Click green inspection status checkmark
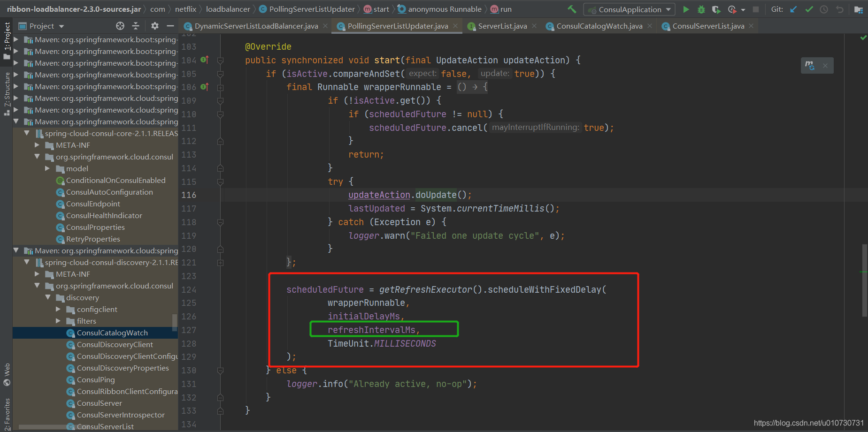868x432 pixels. click(x=863, y=38)
